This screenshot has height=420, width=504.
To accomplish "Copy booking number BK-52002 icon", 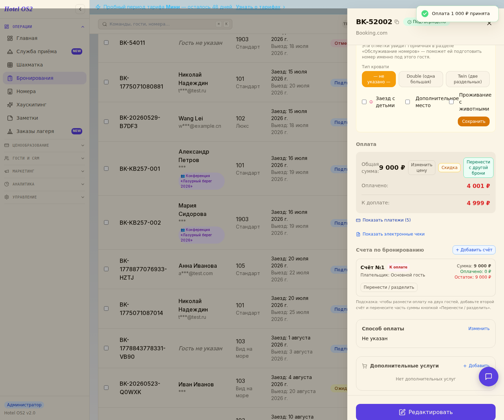I will (397, 22).
